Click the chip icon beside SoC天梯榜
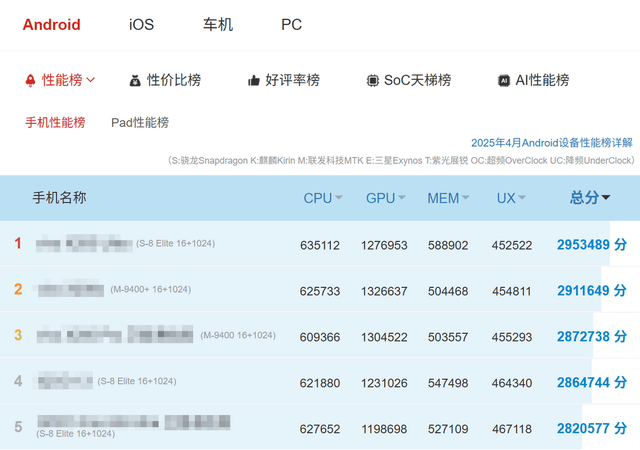Viewport: 640px width, 450px height. [372, 80]
